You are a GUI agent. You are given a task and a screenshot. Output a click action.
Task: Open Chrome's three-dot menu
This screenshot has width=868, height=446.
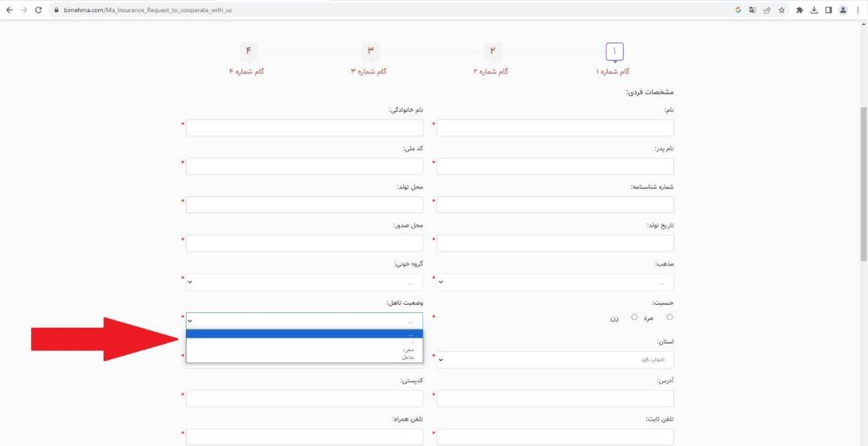pos(859,10)
